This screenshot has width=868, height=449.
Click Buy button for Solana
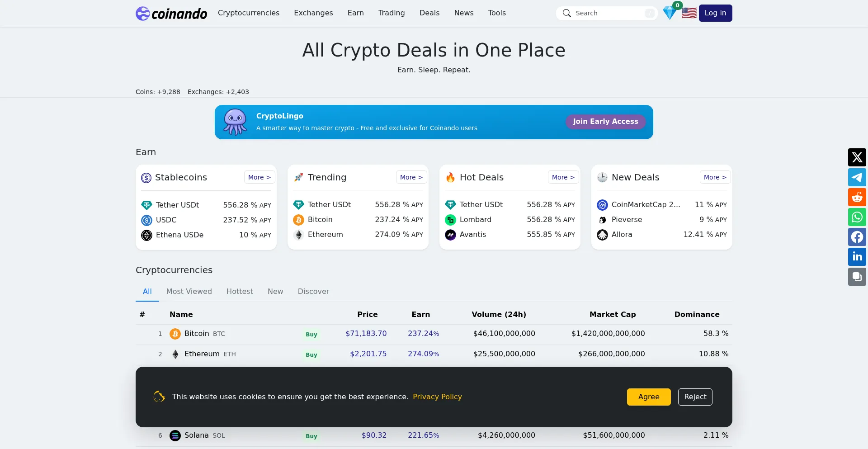[x=311, y=436]
